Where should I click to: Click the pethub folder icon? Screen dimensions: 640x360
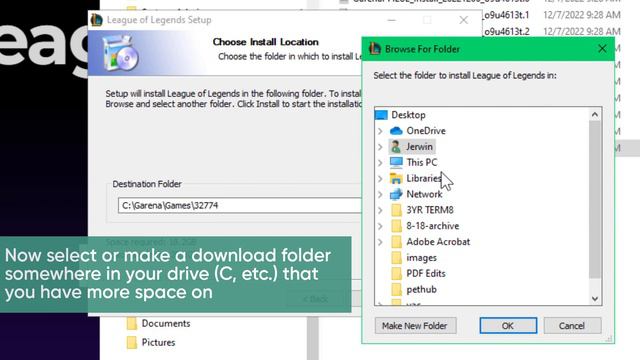point(396,289)
